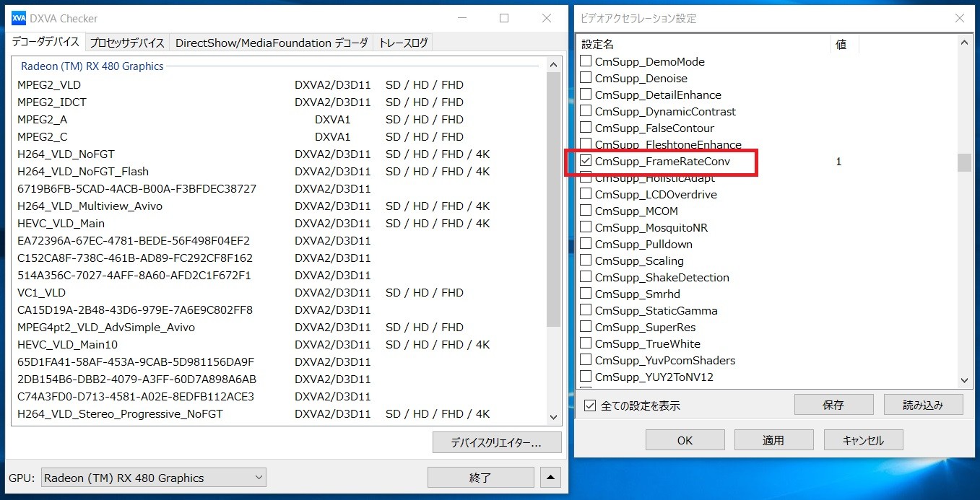Click the デバイスクリエイター... button

tap(497, 442)
